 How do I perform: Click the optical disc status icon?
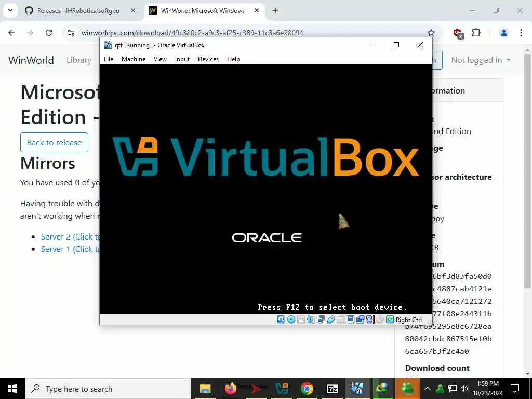click(291, 320)
